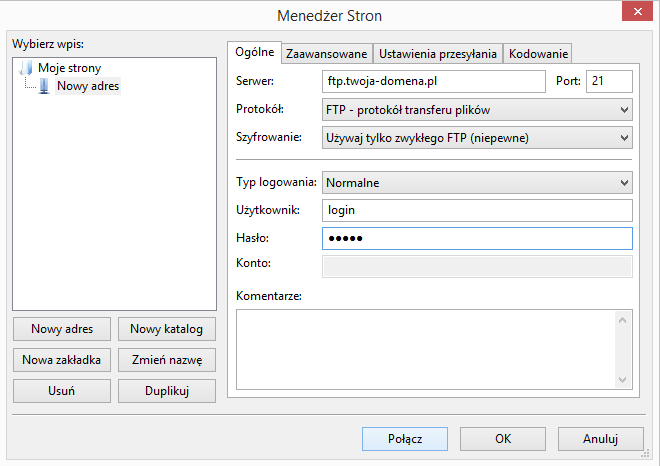The image size is (660, 466).
Task: Open the Typ logowania dropdown
Action: pyautogui.click(x=477, y=183)
